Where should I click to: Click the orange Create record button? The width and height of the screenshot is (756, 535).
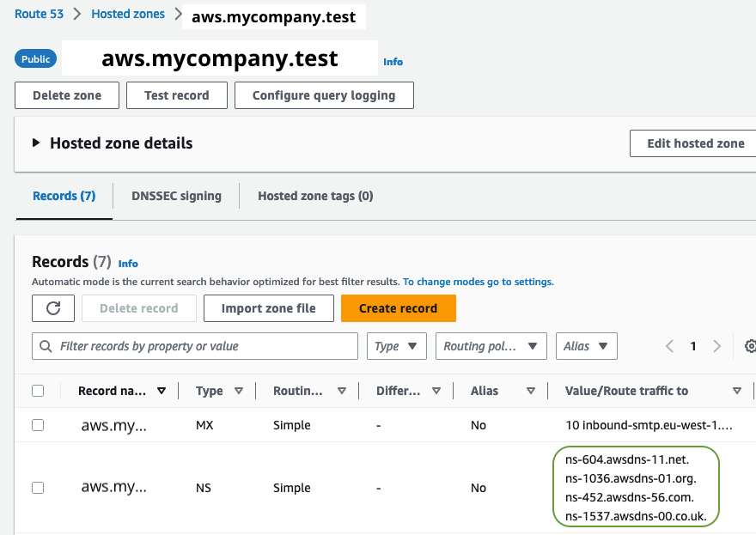point(398,308)
